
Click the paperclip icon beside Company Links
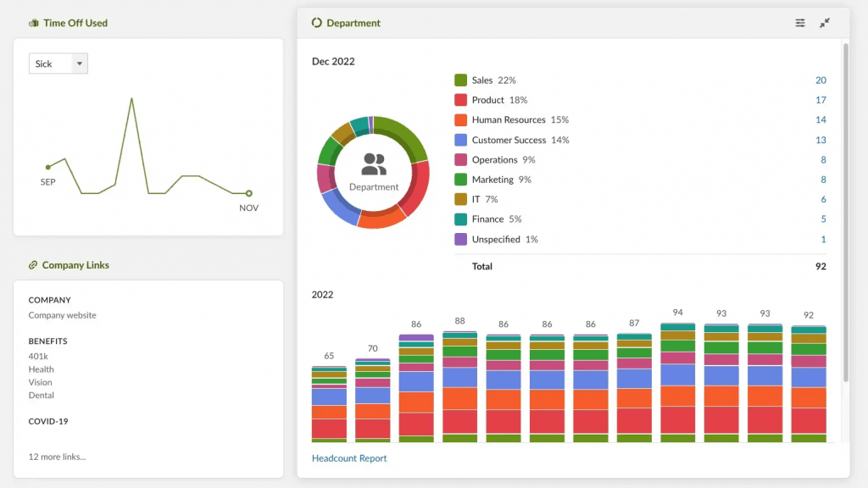tap(33, 265)
